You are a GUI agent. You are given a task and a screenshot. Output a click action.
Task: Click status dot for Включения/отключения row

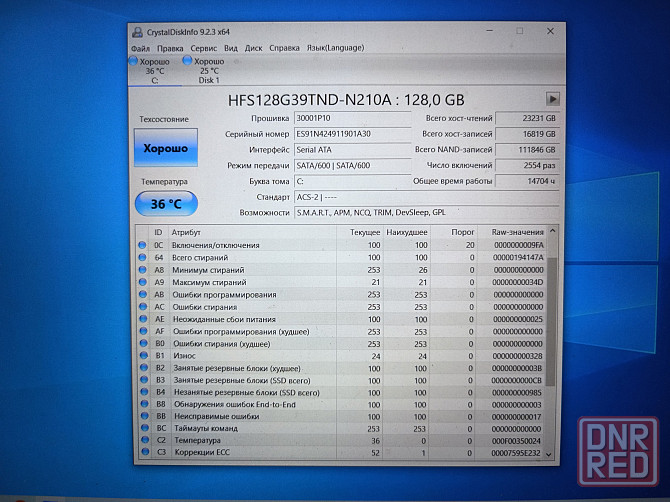tap(142, 245)
